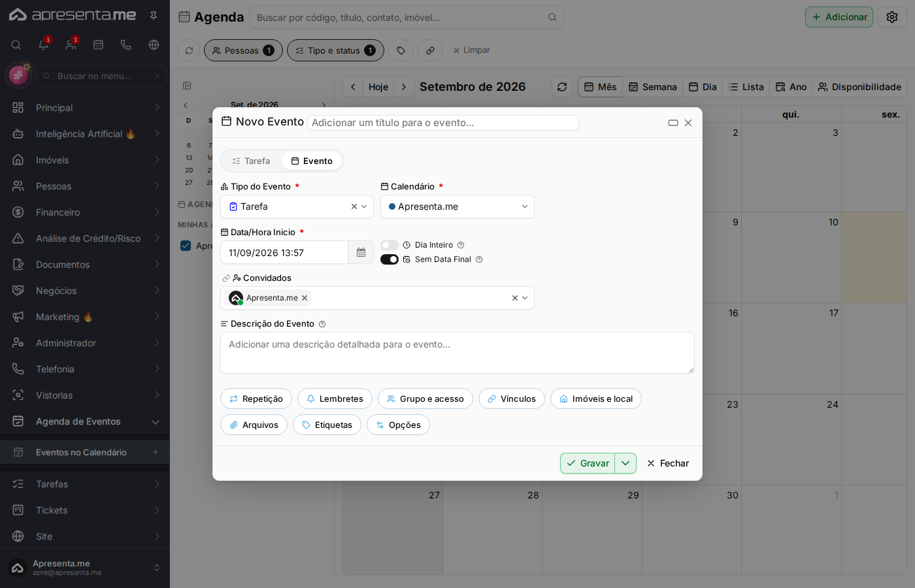This screenshot has height=588, width=915.
Task: Expand the Convidados dropdown arrow
Action: click(x=525, y=298)
